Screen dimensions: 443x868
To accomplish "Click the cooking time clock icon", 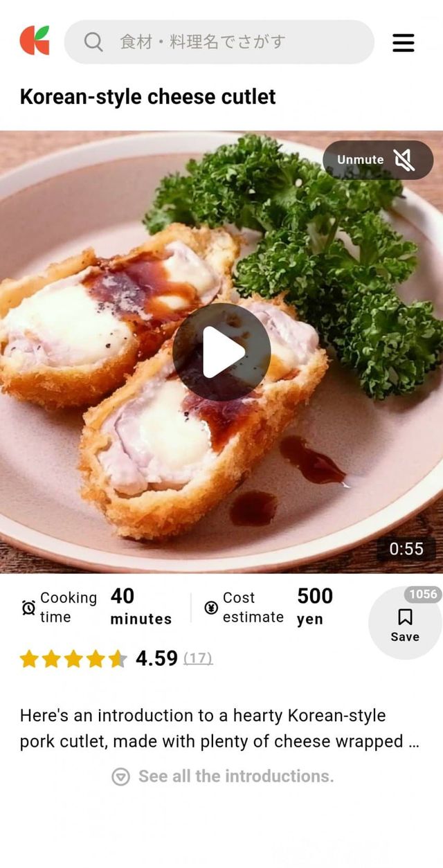I will click(28, 608).
